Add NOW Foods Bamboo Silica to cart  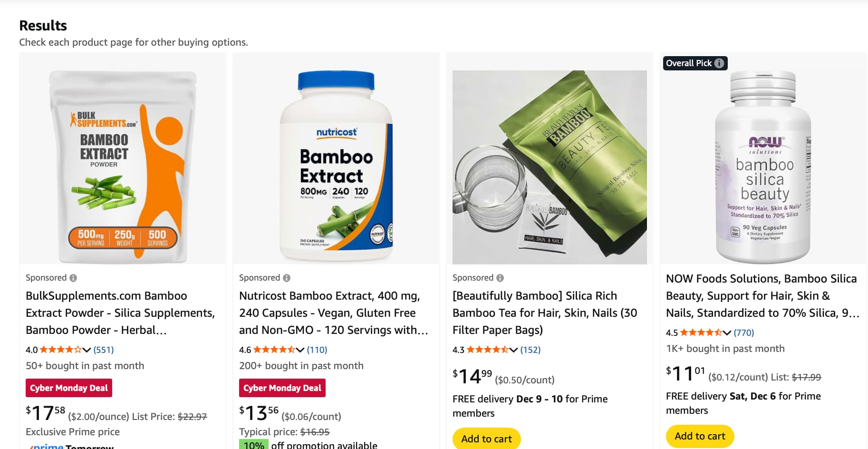tap(700, 436)
